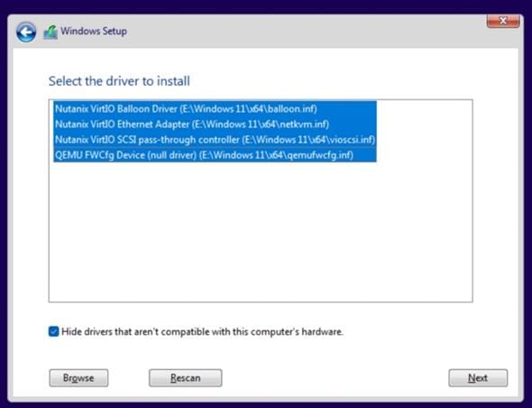Select Nutanix VirtIO Balloon Driver entry

215,109
